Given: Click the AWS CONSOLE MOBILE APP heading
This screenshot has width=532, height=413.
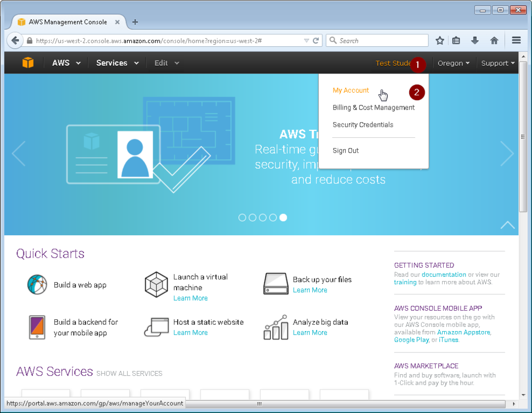Looking at the screenshot, I should coord(438,308).
